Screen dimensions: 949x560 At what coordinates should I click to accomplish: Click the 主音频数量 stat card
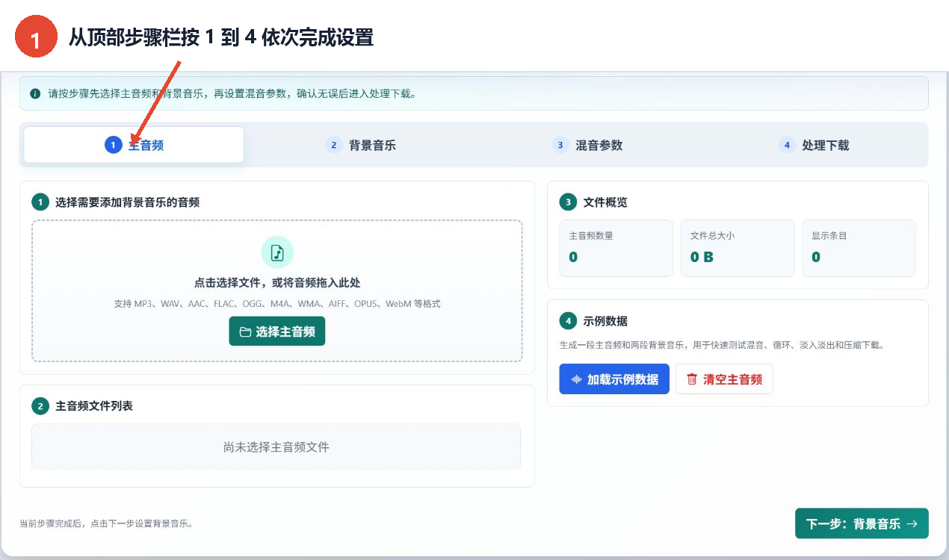coord(616,248)
